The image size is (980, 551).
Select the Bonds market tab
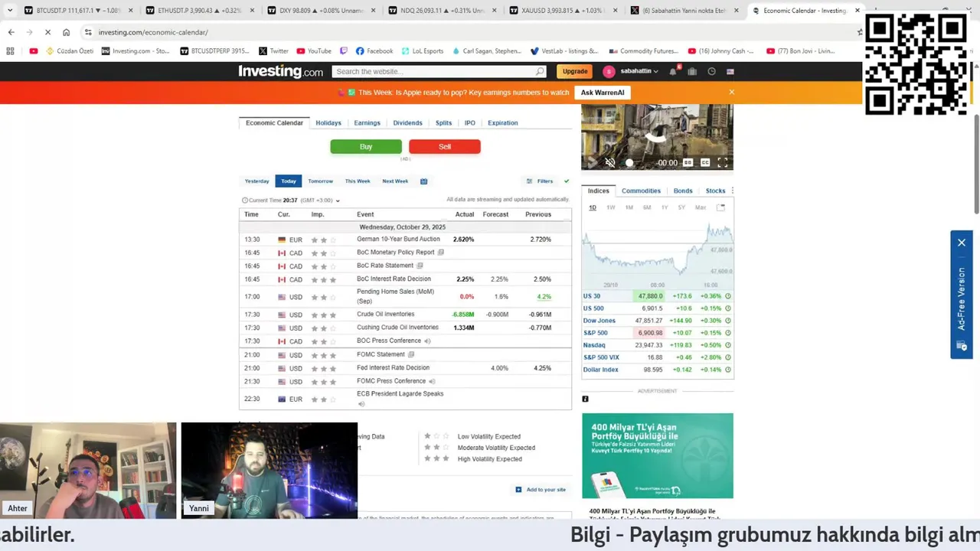pos(683,191)
